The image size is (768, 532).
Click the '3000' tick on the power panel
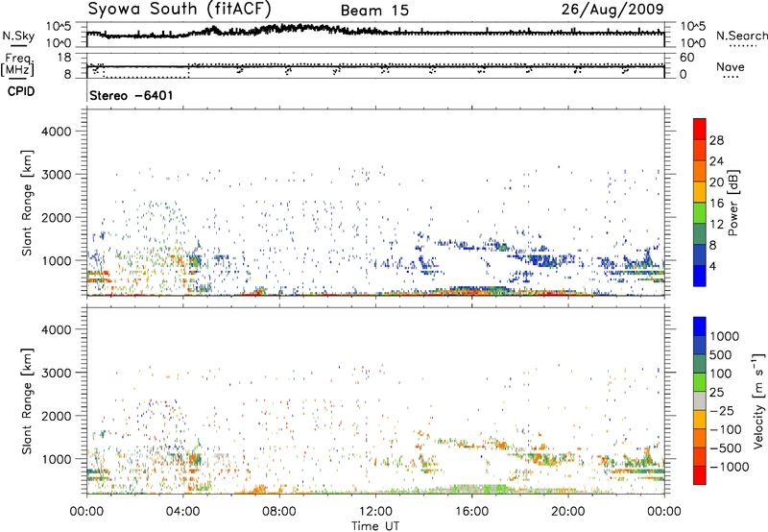[x=56, y=175]
